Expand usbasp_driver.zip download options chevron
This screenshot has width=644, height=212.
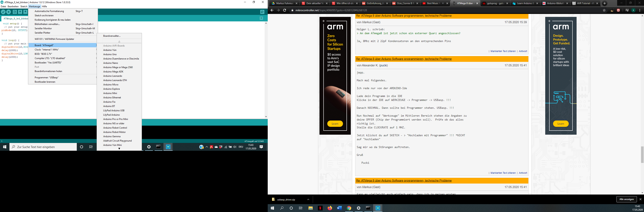(x=308, y=199)
